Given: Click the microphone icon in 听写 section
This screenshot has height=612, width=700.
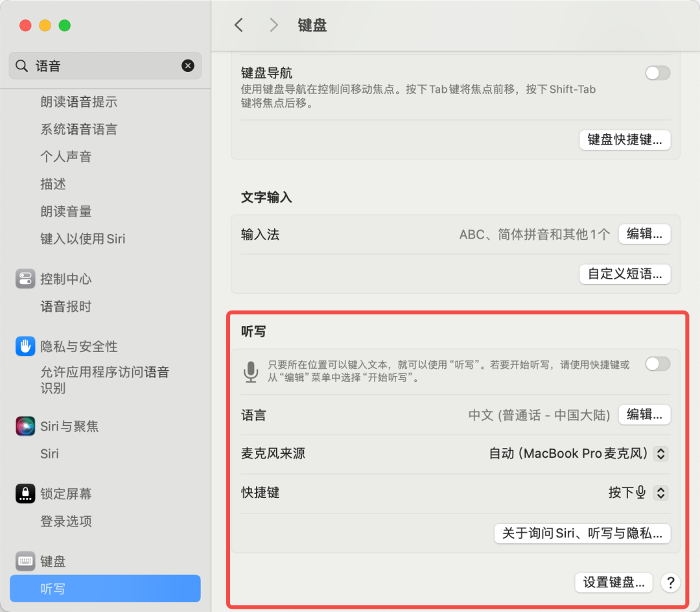Looking at the screenshot, I should (251, 371).
